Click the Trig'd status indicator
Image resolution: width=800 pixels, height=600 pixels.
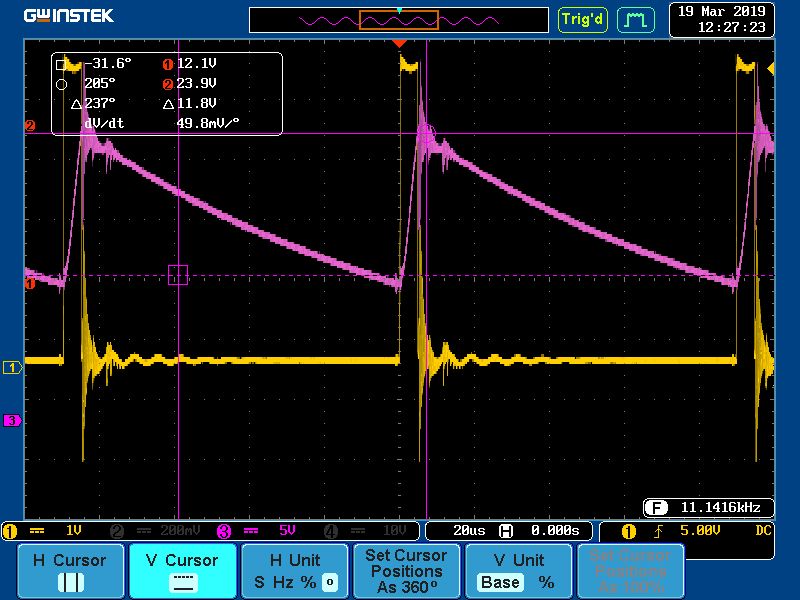(583, 20)
